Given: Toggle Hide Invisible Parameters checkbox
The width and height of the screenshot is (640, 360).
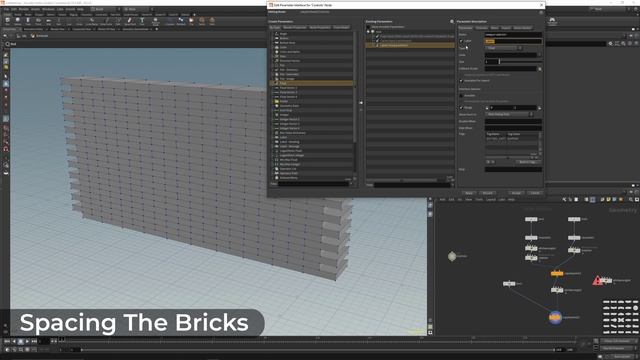Looking at the screenshot, I should click(368, 27).
